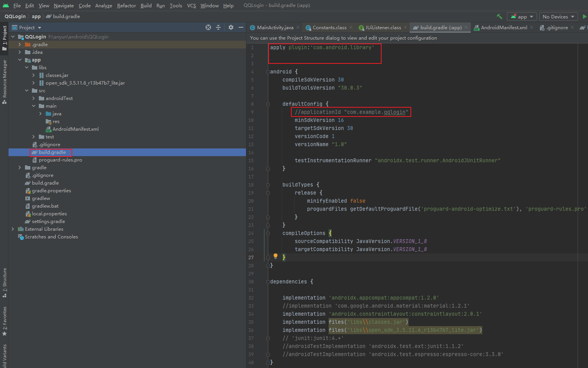
Task: Expand classes.jar in libs
Action: point(33,75)
